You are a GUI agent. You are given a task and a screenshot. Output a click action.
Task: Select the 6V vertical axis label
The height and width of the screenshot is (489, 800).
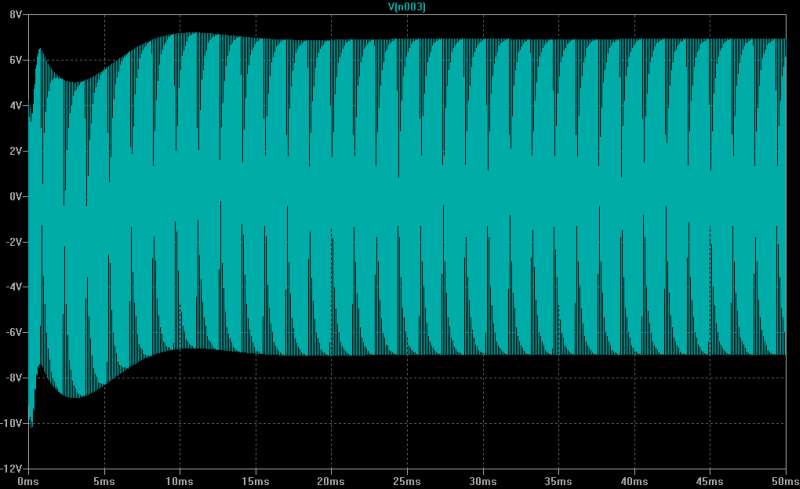point(15,60)
